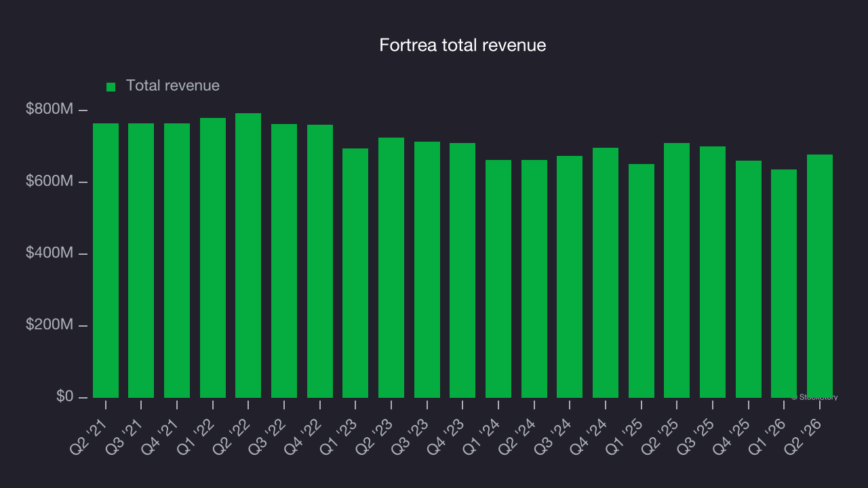Select the revenue bar for Q3 '24
The image size is (868, 488).
click(x=570, y=277)
